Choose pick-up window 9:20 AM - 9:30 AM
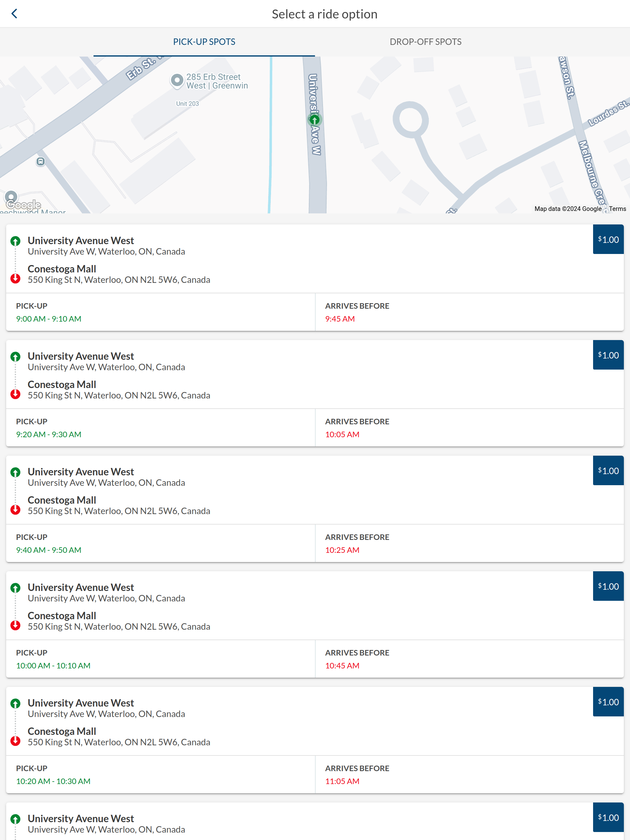The height and width of the screenshot is (840, 630). pos(49,434)
